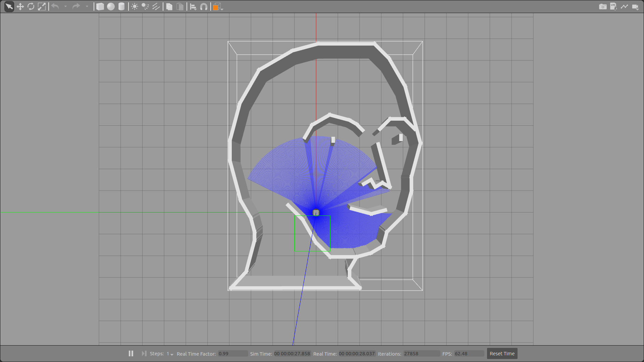Image resolution: width=644 pixels, height=362 pixels.
Task: Select the rotate mode tool
Action: (x=31, y=7)
